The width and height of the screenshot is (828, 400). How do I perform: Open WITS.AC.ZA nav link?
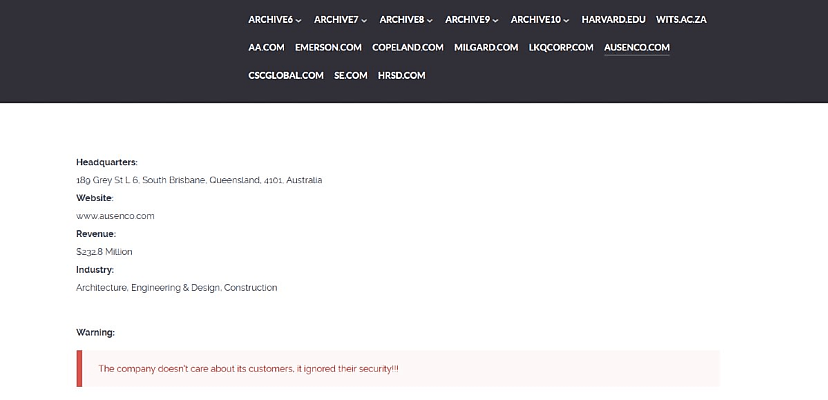[681, 20]
